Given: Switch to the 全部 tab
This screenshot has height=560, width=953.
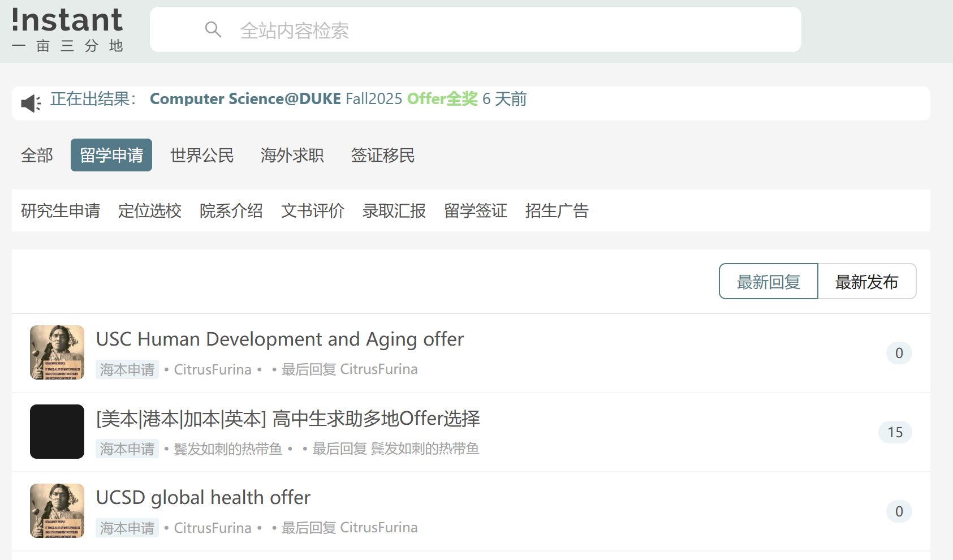Looking at the screenshot, I should click(37, 155).
